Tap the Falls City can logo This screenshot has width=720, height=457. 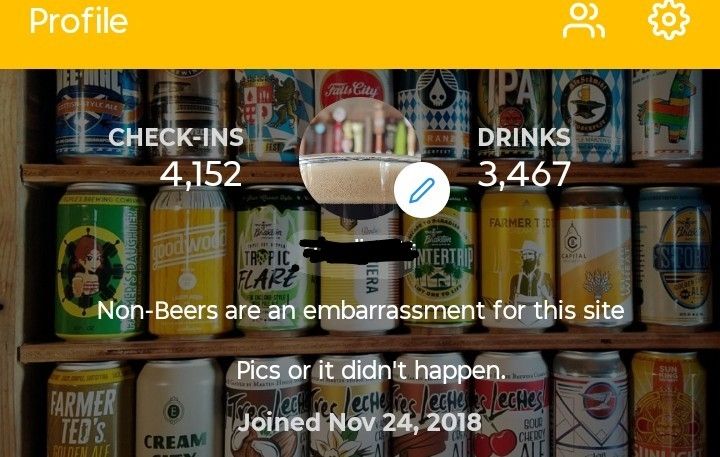[353, 88]
